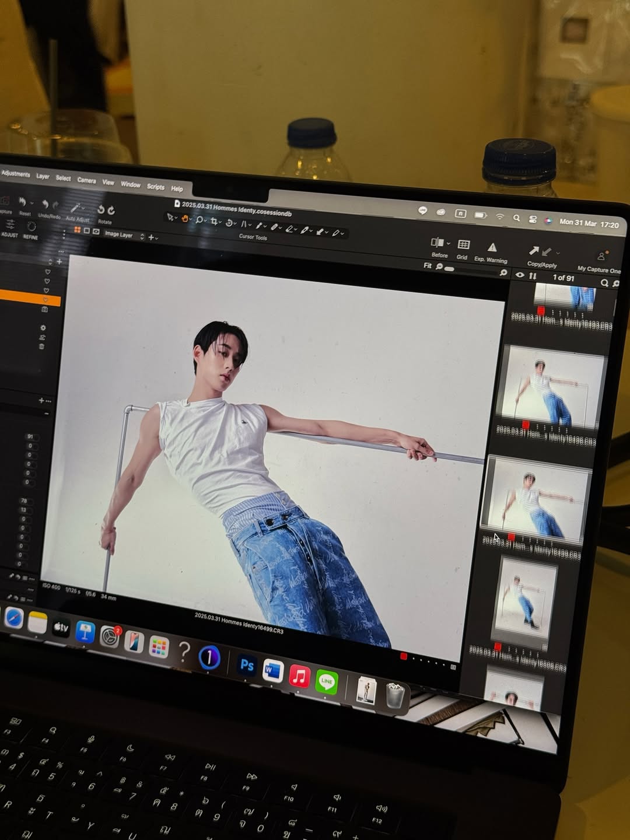
Task: Open Capture One from the Dock
Action: pyautogui.click(x=209, y=657)
